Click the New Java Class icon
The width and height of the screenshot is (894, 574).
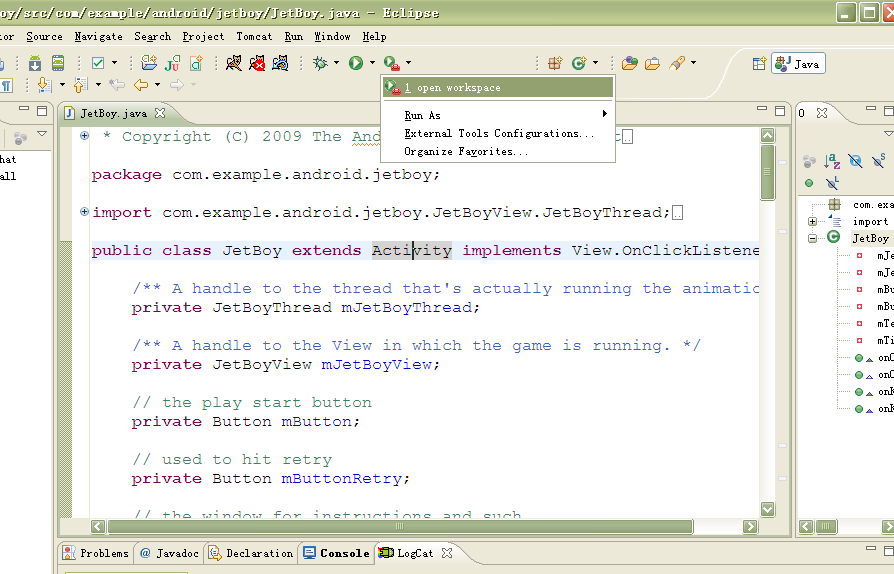[x=579, y=63]
